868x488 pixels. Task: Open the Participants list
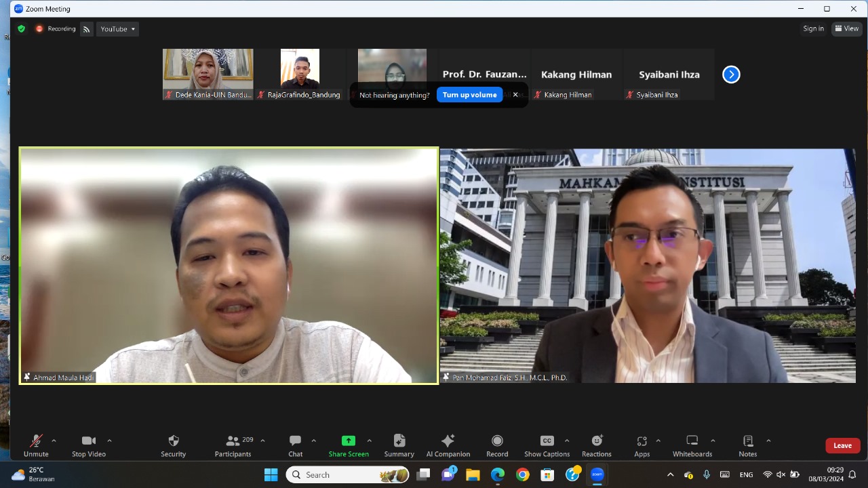tap(233, 441)
